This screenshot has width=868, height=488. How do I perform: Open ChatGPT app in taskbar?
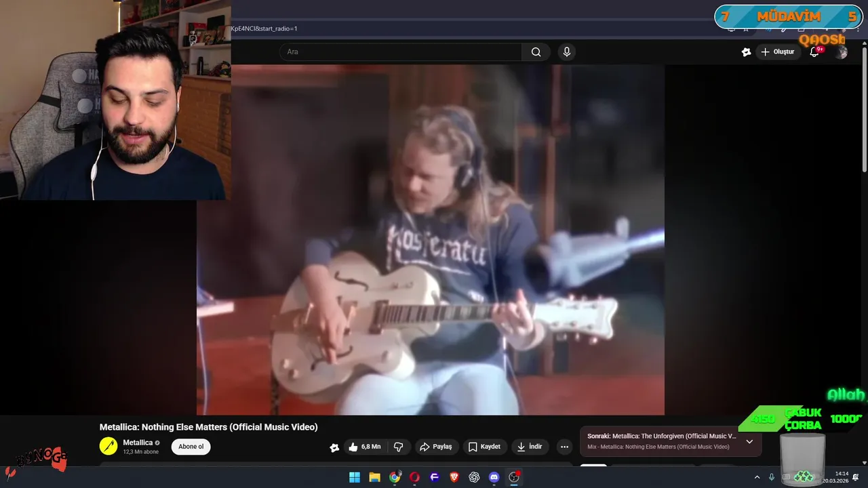(474, 477)
